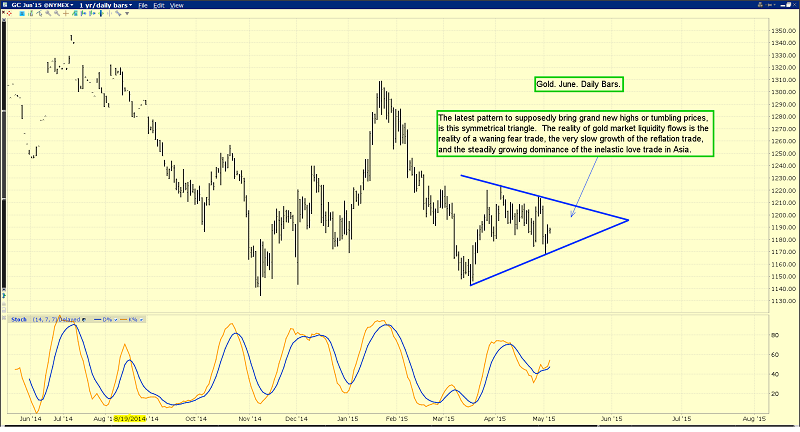Click the print icon in title bar

760,5
